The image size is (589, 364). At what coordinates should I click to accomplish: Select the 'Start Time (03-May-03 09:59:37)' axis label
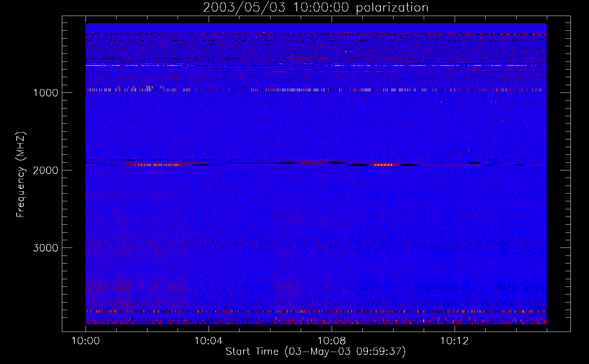(316, 352)
